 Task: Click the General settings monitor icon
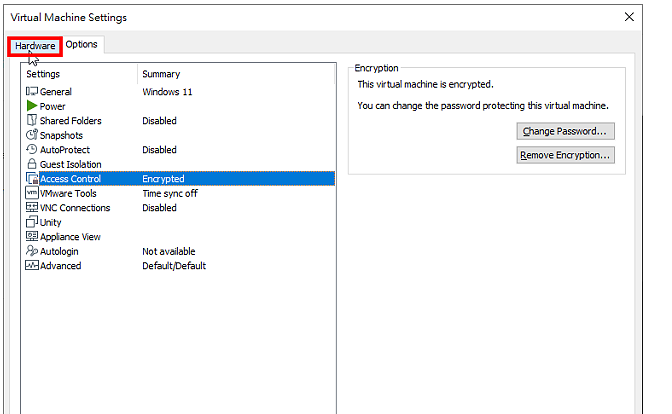[32, 91]
